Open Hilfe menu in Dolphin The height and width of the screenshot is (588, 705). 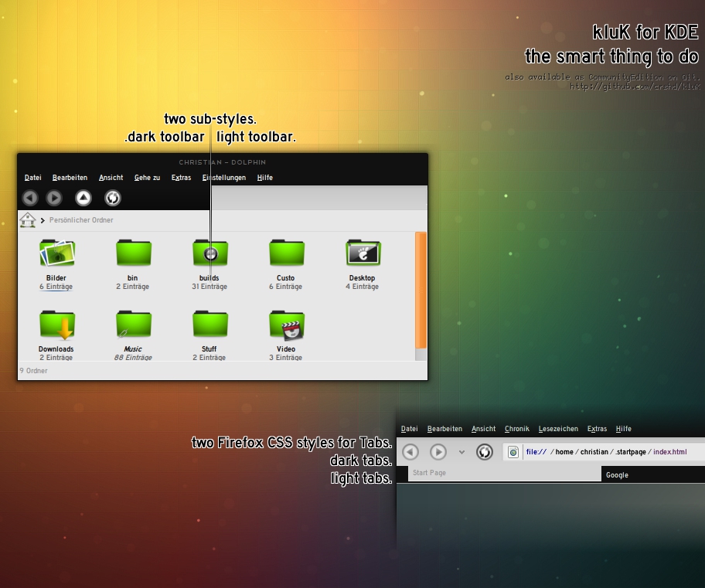click(265, 178)
